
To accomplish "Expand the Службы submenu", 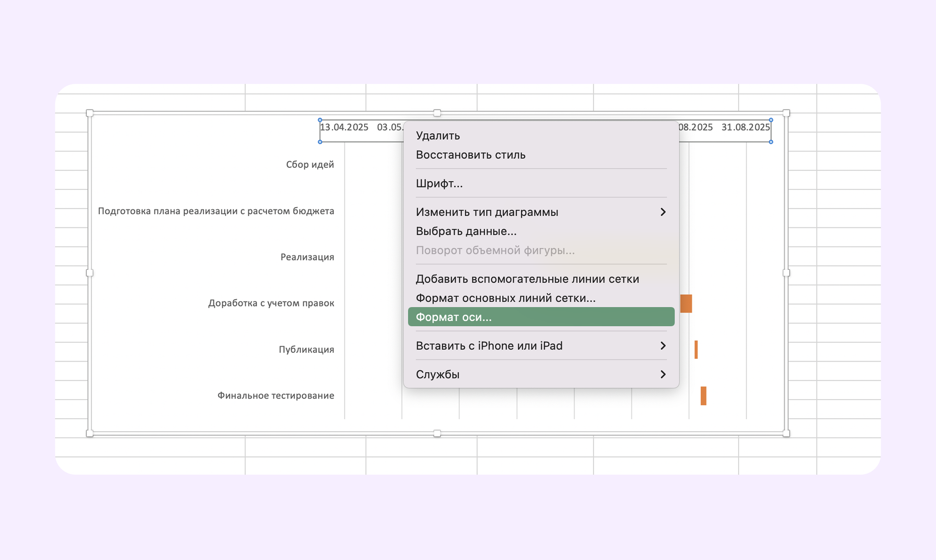I will (541, 374).
